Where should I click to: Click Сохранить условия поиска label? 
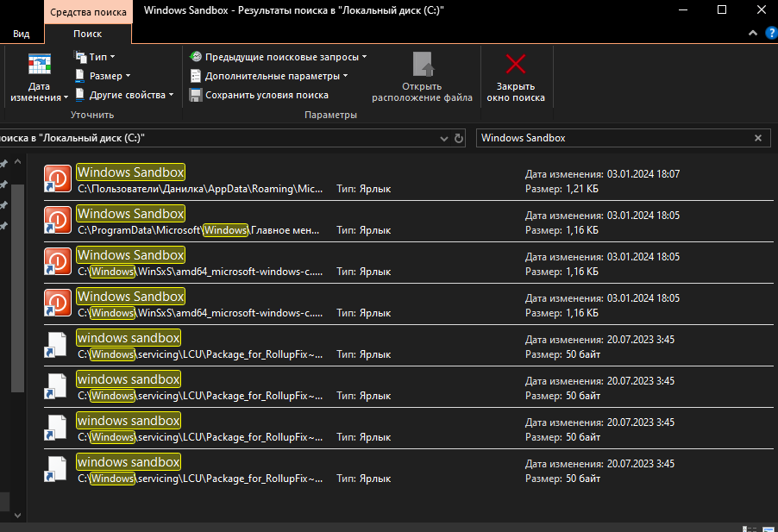pyautogui.click(x=267, y=95)
